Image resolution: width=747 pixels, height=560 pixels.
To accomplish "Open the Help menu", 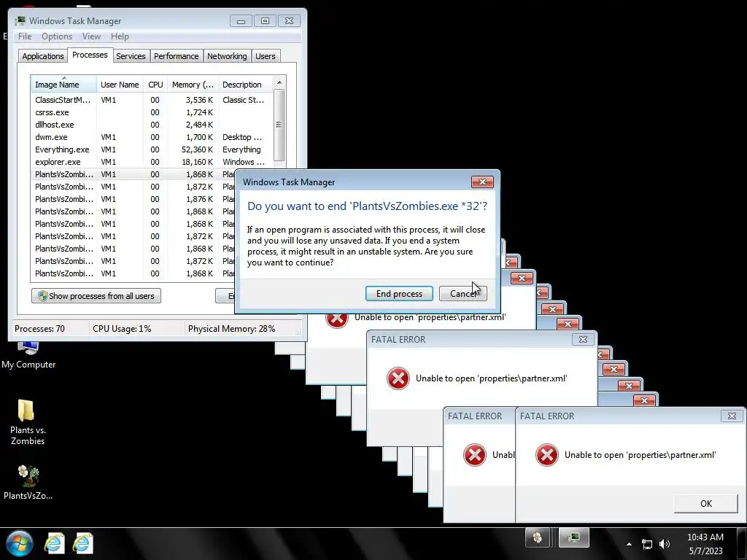I will tap(120, 36).
